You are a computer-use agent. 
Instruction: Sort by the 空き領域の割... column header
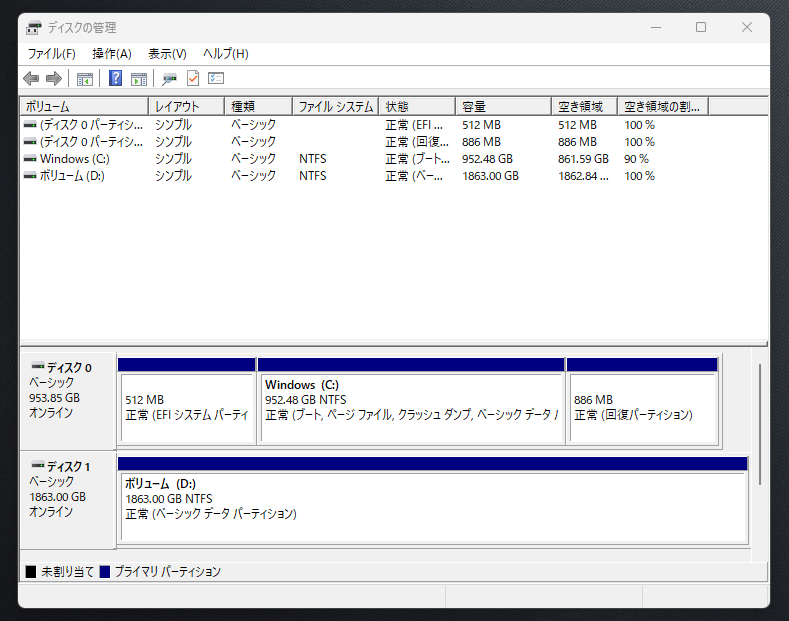pyautogui.click(x=663, y=107)
